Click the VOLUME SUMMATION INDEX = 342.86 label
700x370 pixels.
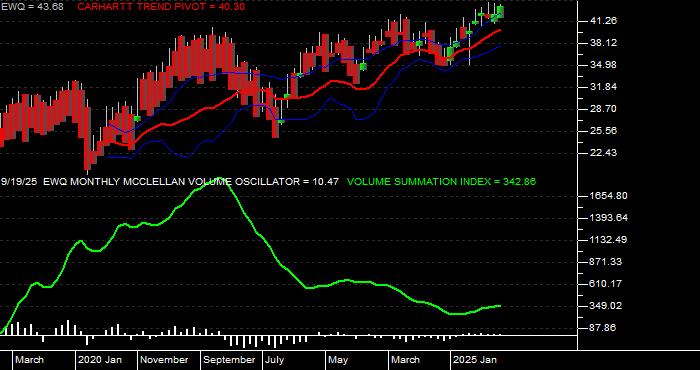tap(441, 182)
